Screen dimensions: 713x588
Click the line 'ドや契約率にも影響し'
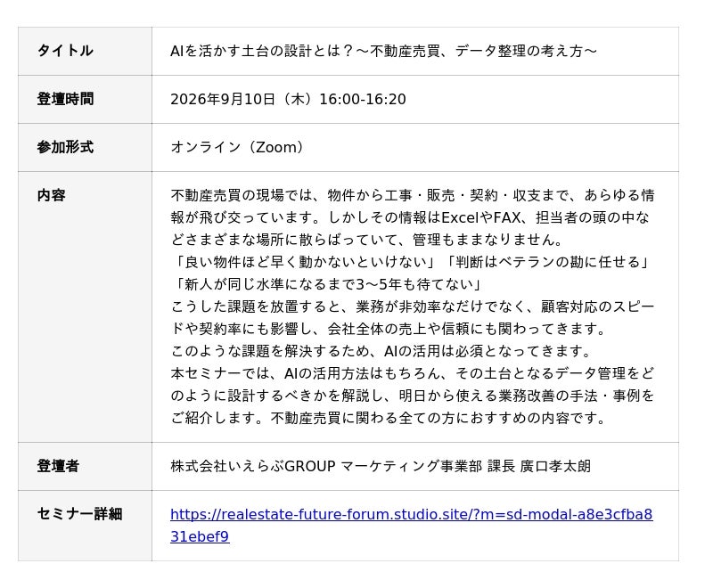(x=389, y=329)
